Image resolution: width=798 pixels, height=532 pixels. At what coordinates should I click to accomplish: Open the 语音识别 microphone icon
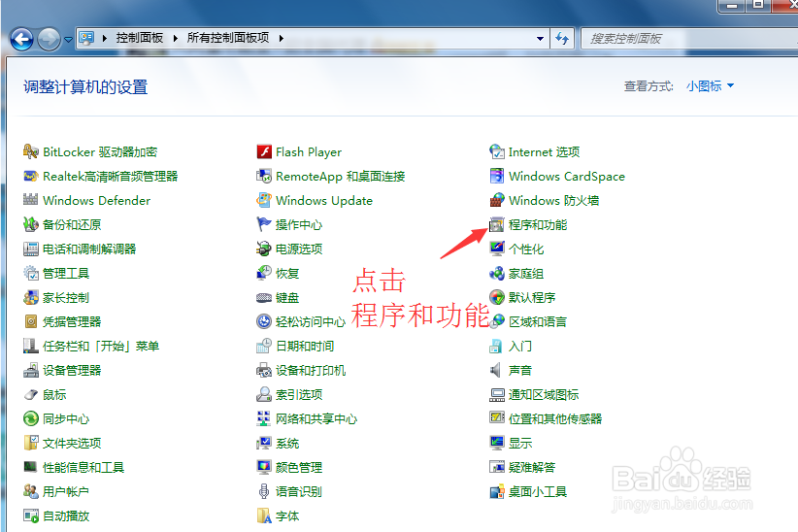264,492
